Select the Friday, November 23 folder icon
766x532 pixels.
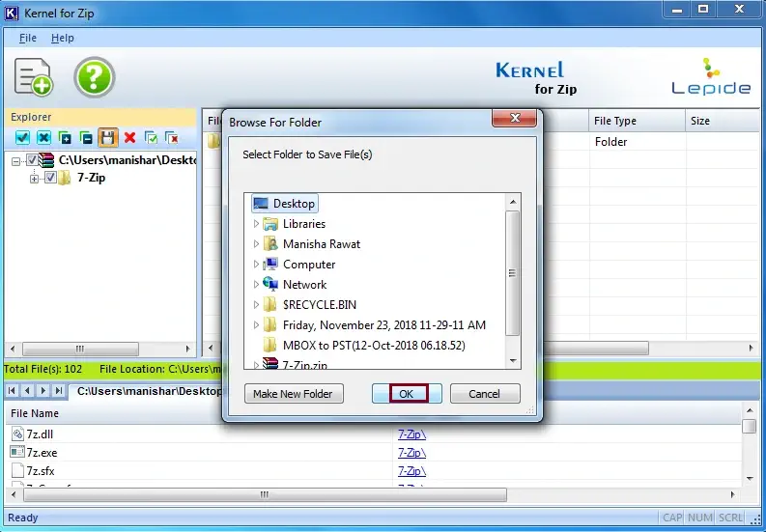tap(270, 324)
